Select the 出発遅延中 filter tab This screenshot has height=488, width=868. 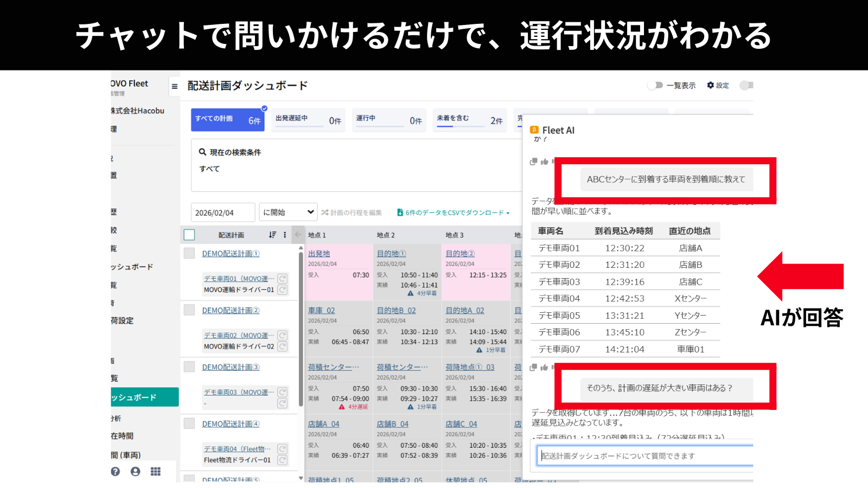coord(308,120)
